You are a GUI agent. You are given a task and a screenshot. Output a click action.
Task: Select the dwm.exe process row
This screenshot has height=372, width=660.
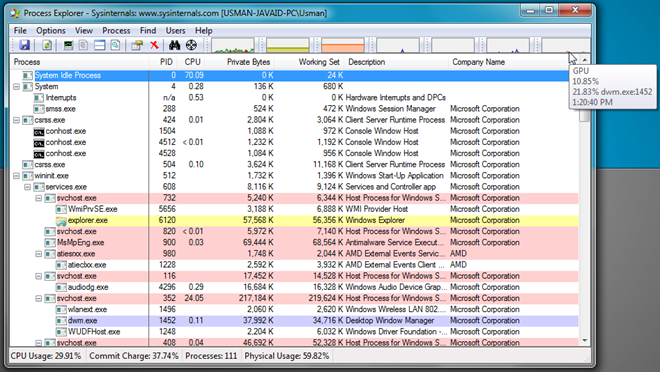[294, 321]
